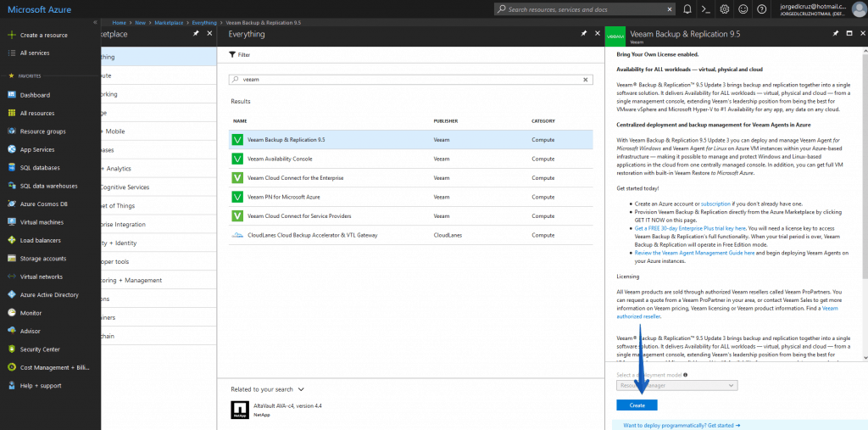Select the Veeam Backup & Replication 9.5 result
This screenshot has height=430, width=868.
tap(411, 140)
